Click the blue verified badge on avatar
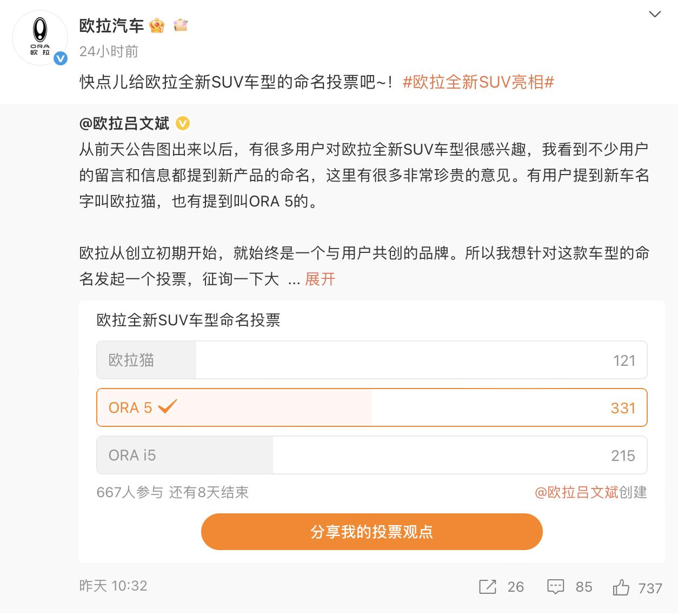This screenshot has height=616, width=678. pyautogui.click(x=61, y=58)
